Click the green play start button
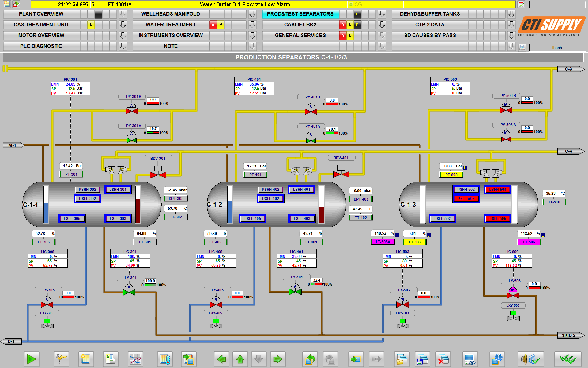Screen dimensions: 588x368 [31, 359]
